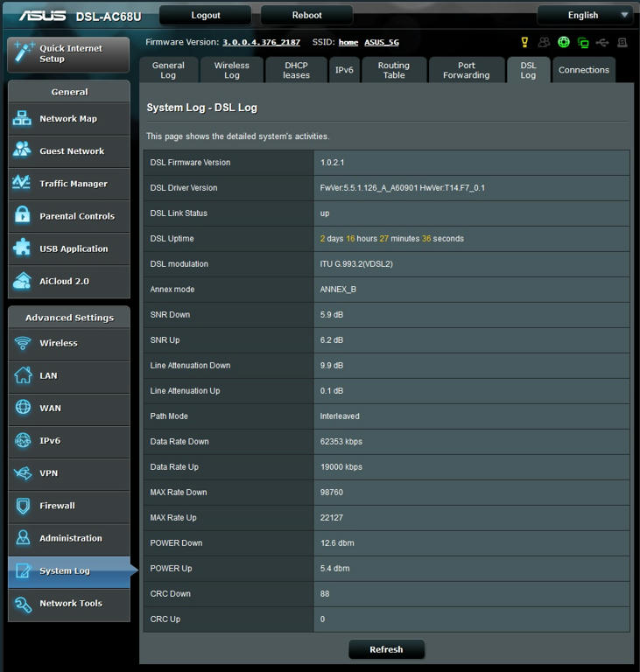This screenshot has width=640, height=672.
Task: Click the MAX Rate Down value 98760
Action: coord(331,492)
